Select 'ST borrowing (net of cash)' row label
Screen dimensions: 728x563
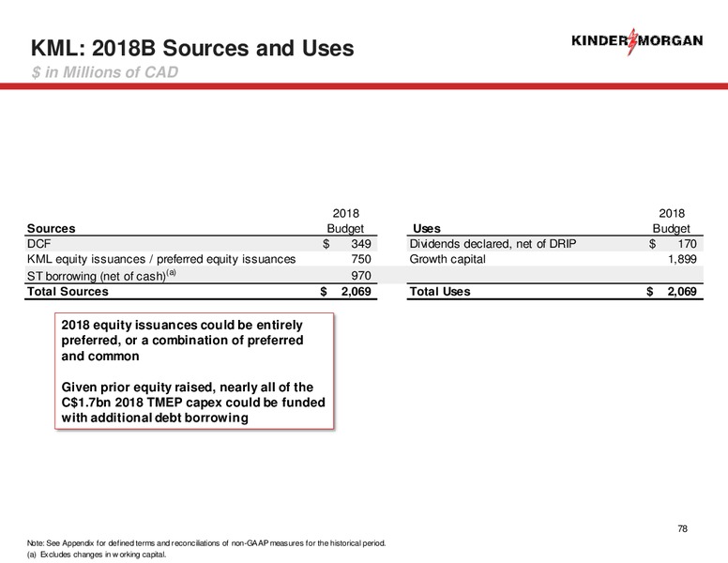click(x=101, y=276)
